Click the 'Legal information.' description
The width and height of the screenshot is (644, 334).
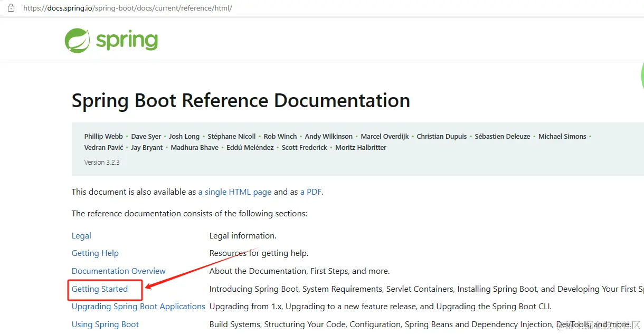coord(243,236)
